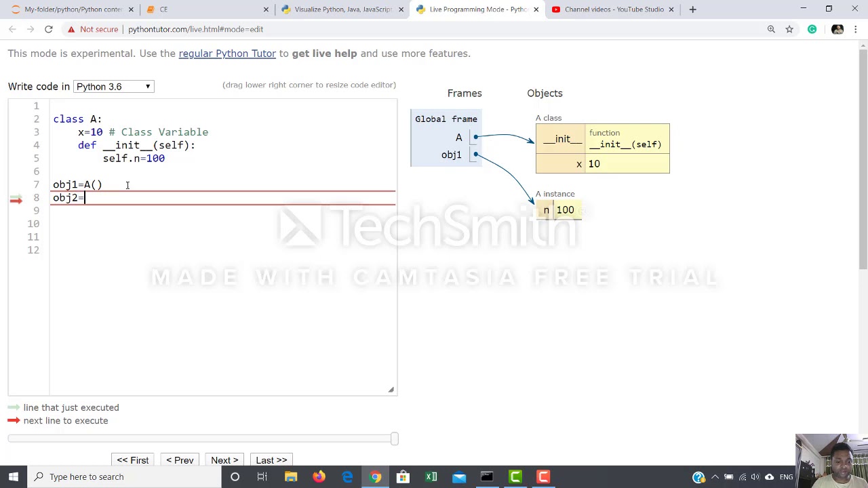868x488 pixels.
Task: Reload the Python Tutor page
Action: [x=49, y=29]
